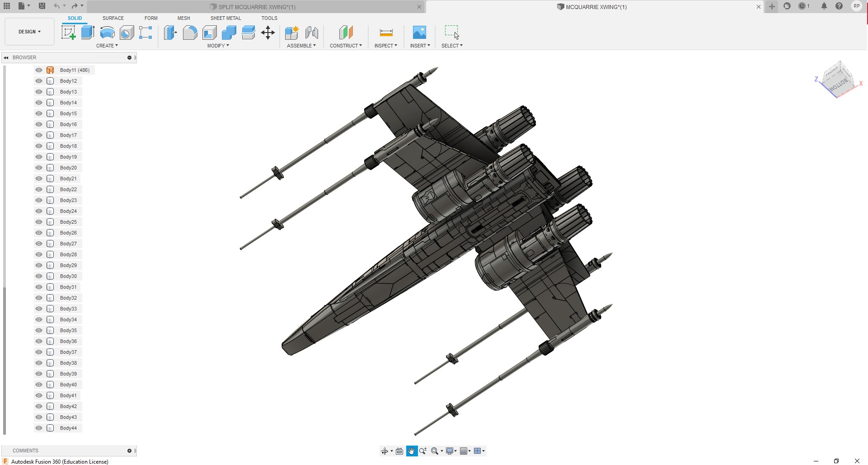Select the Extrude tool
This screenshot has height=465, width=868.
(x=88, y=33)
